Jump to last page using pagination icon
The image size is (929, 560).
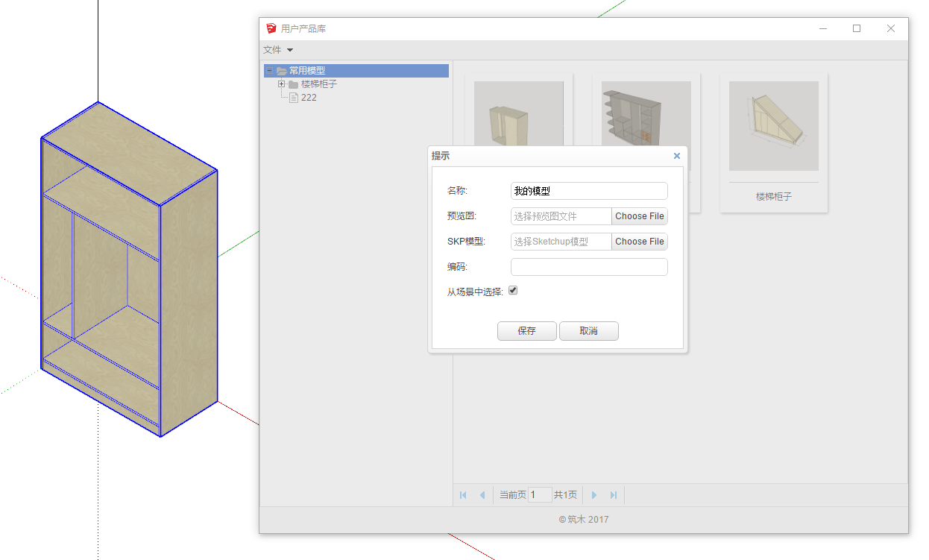click(612, 494)
